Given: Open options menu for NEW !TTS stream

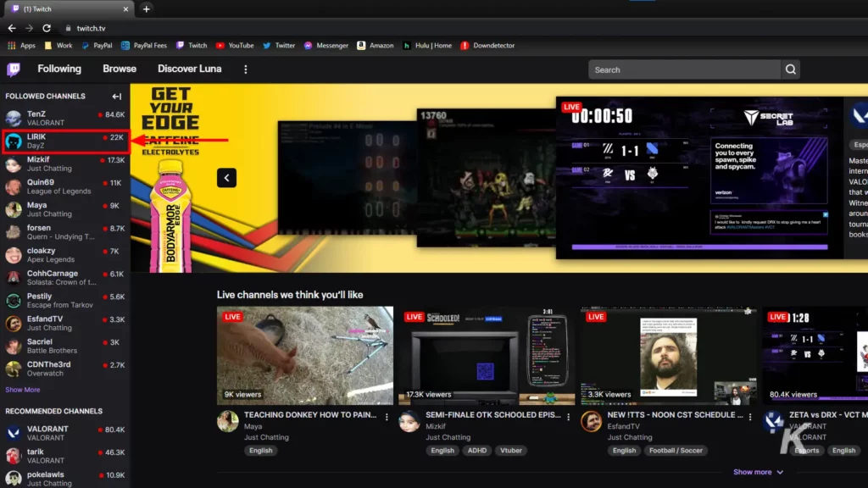Looking at the screenshot, I should tap(749, 417).
